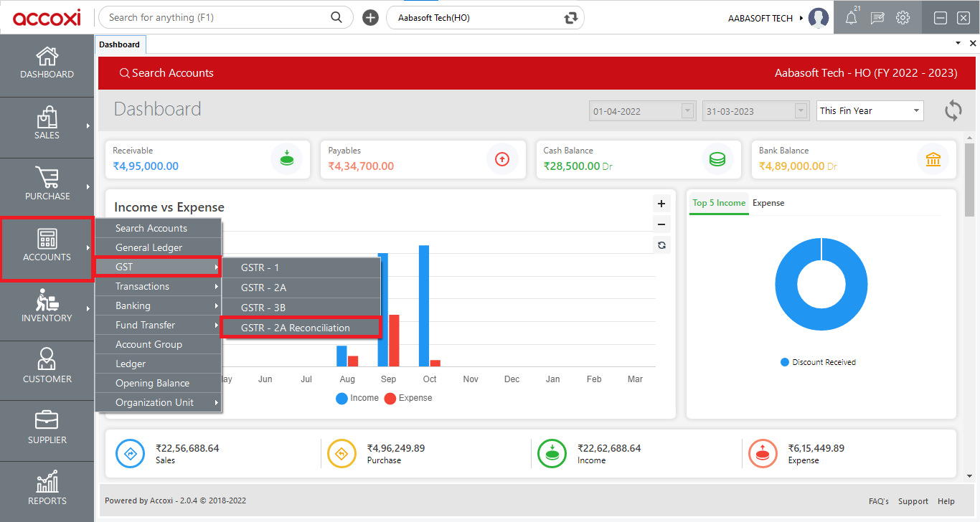Choose Search Accounts from Accounts menu
The image size is (980, 522).
point(158,228)
